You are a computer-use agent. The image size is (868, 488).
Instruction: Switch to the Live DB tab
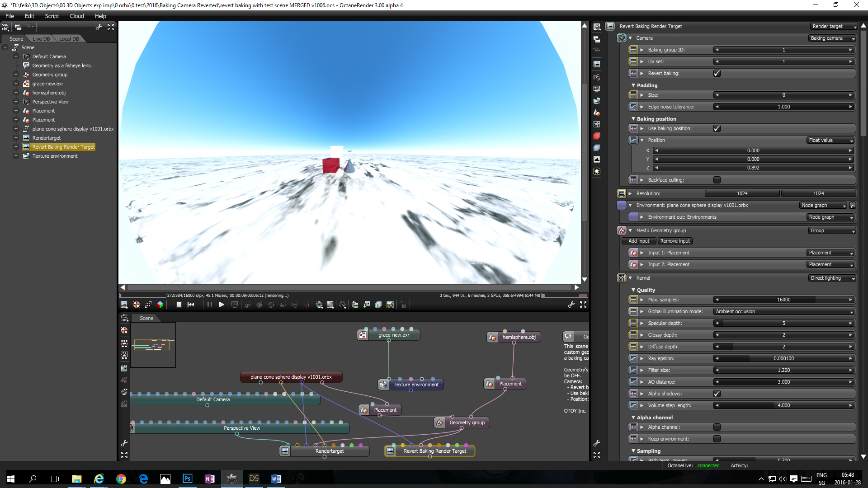tap(41, 39)
